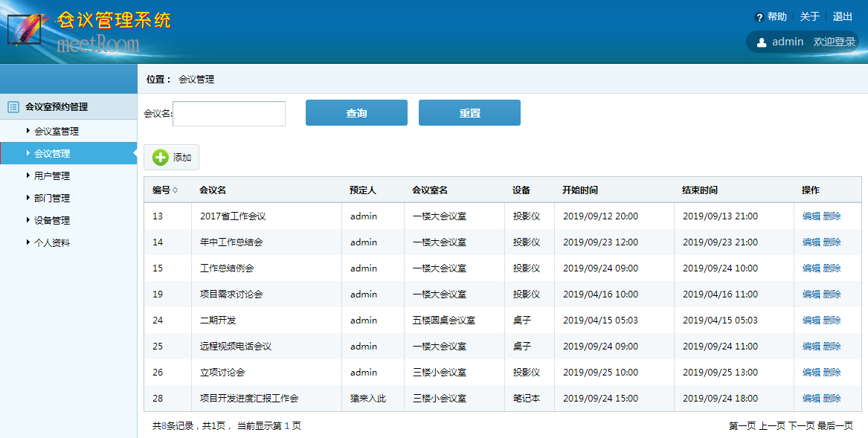Delete 项目开发进度汇报工作会 row

coord(832,398)
